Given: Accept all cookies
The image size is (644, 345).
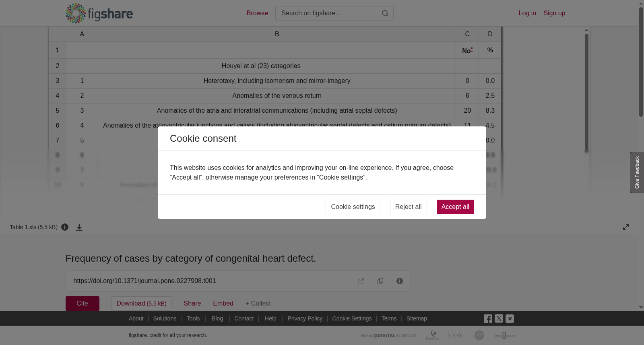Looking at the screenshot, I should tap(455, 207).
